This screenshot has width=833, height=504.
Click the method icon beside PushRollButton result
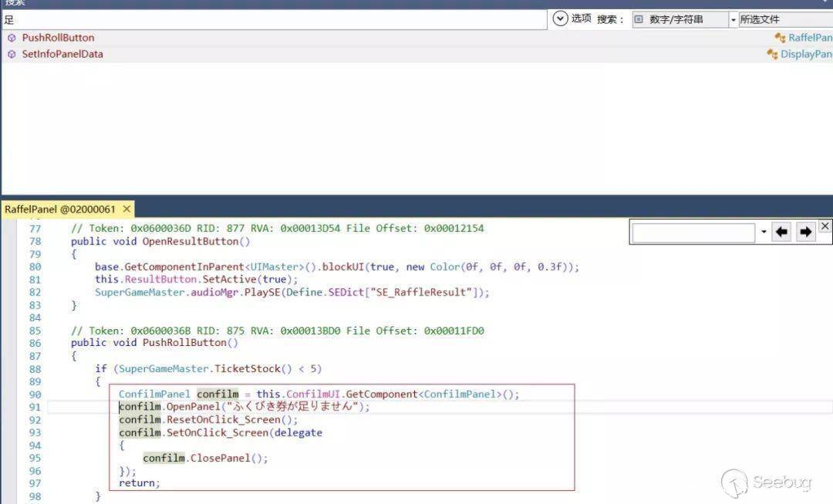pos(12,38)
